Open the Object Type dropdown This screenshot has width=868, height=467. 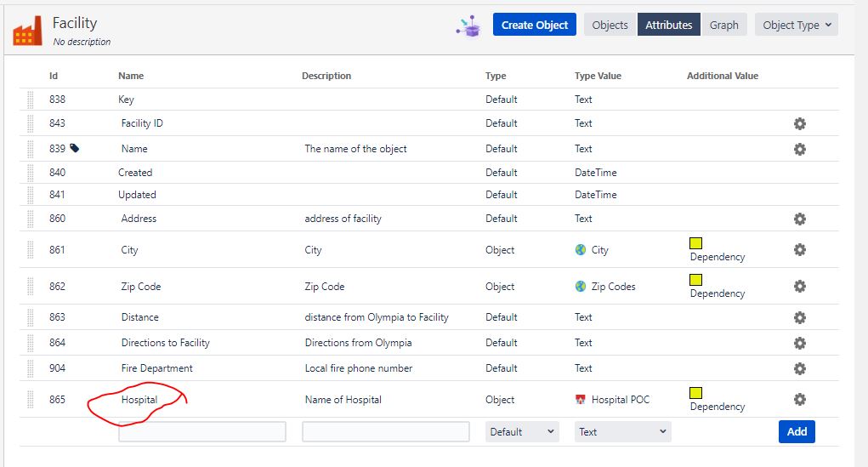(796, 25)
